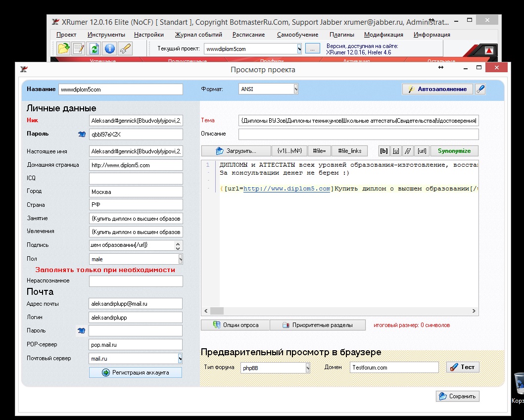Click the green refresh icon in XRumer toolbar
Screen dimensions: 524x420
tap(94, 49)
